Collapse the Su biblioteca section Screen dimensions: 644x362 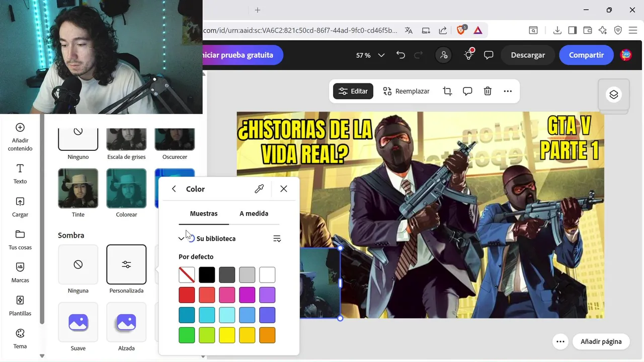(181, 239)
